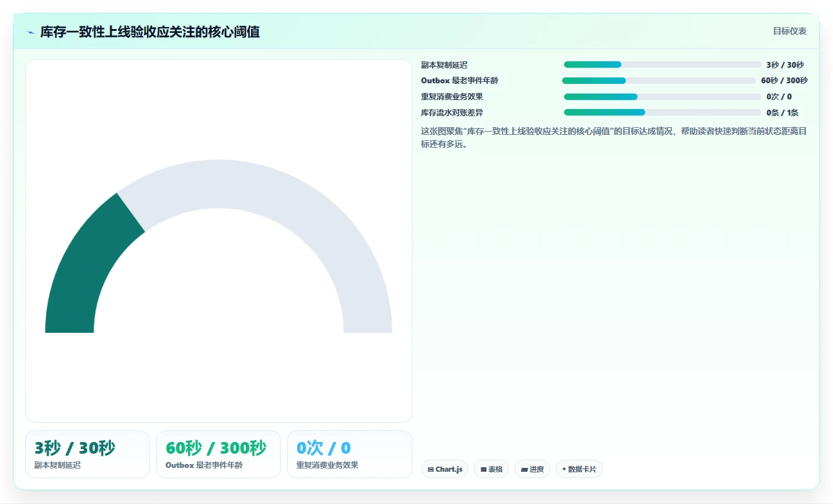Image resolution: width=833 pixels, height=504 pixels.
Task: Click the 目标仪表 label in header
Action: click(x=790, y=31)
